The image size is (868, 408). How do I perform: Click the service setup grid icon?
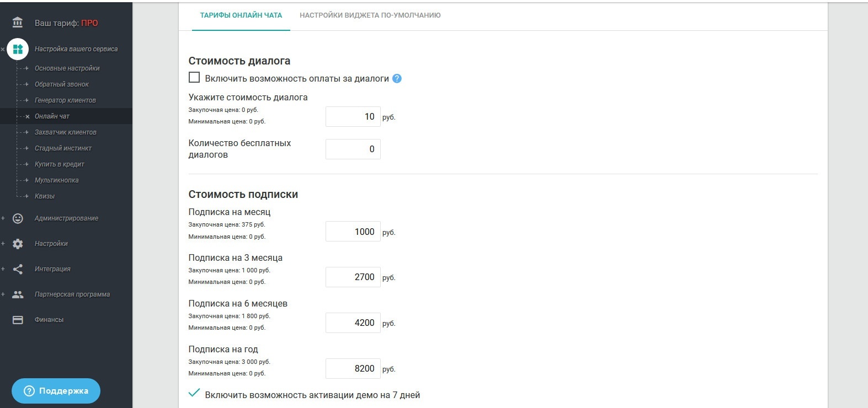pyautogui.click(x=18, y=49)
